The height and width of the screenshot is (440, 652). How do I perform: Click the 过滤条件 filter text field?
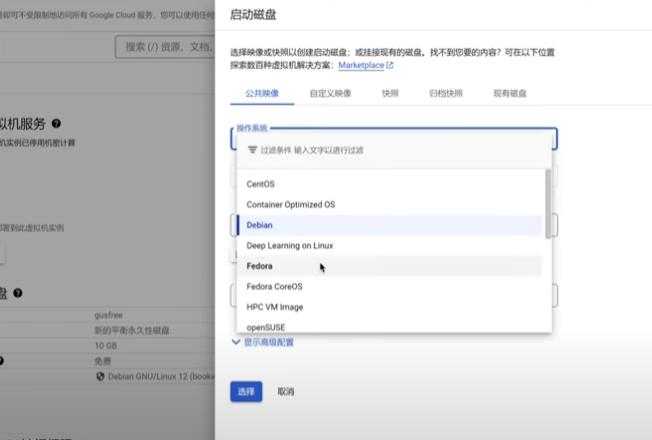[394, 150]
